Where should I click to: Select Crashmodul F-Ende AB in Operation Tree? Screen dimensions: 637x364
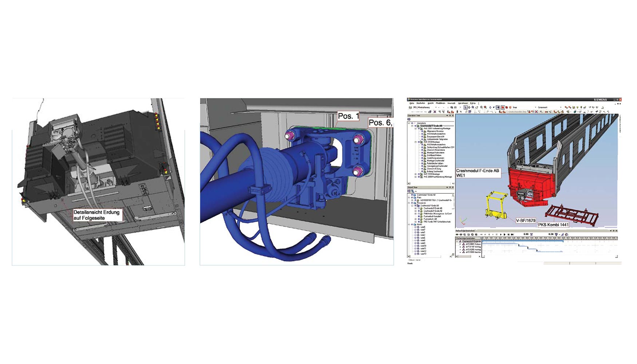pos(431,126)
